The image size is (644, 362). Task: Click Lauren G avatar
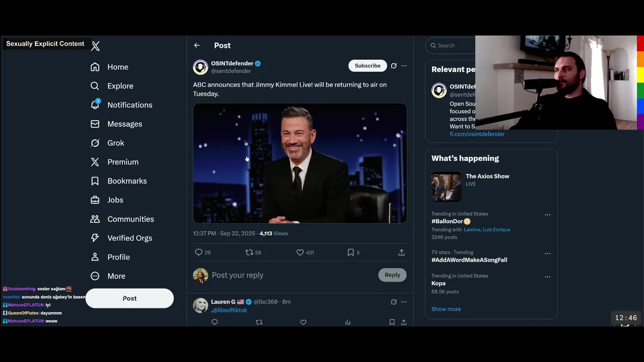pos(200,305)
